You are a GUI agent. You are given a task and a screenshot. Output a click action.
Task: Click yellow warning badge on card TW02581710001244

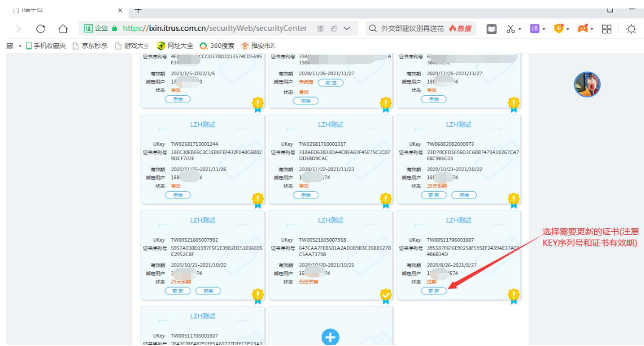pos(258,199)
